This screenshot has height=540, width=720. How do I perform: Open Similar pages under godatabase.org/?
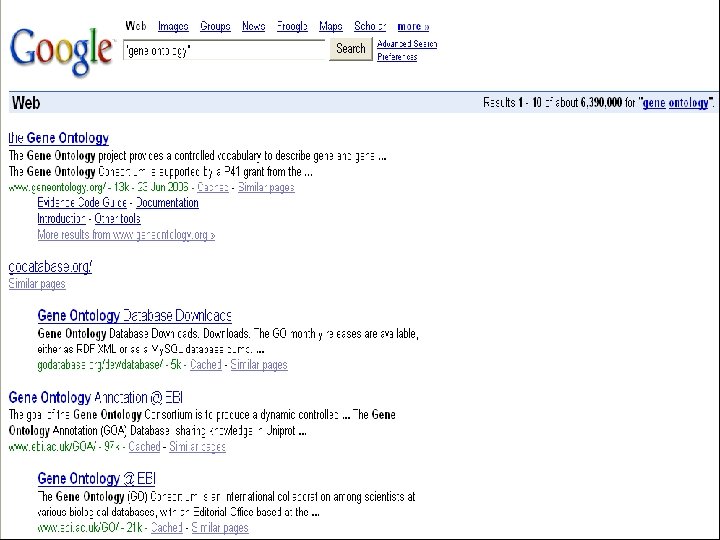tap(37, 284)
